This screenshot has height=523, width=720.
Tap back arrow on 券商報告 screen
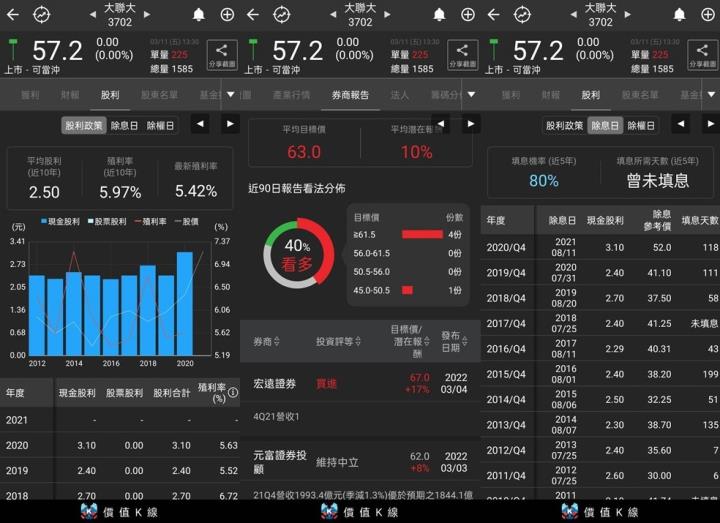coord(253,15)
